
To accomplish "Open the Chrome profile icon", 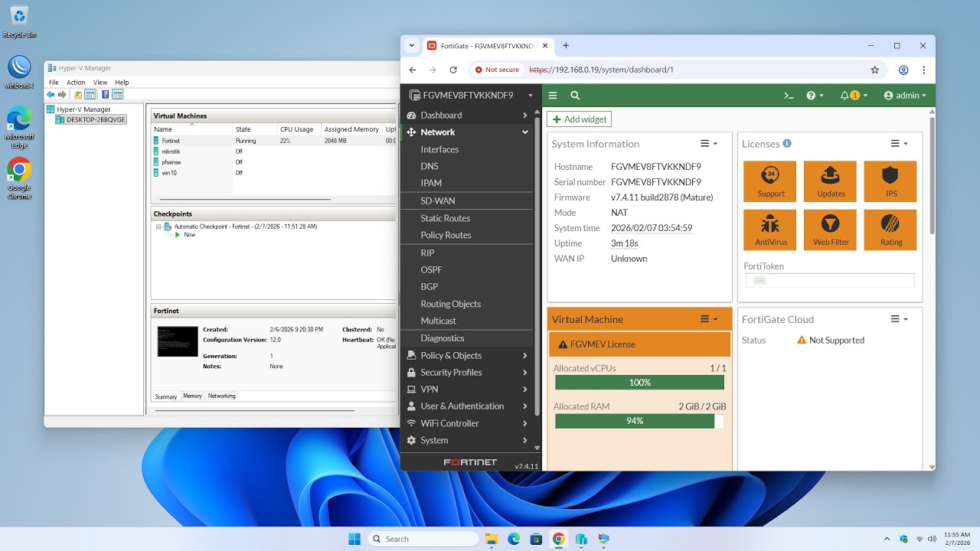I will [903, 70].
